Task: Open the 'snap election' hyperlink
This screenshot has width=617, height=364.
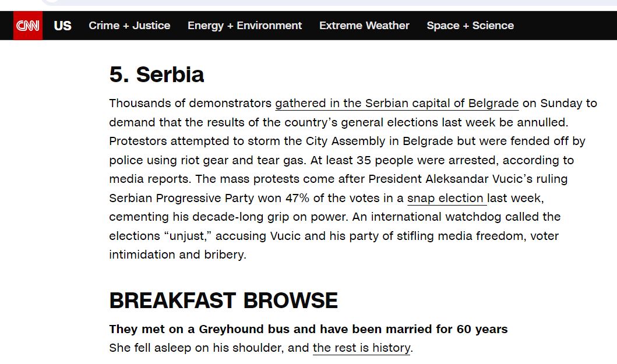Action: point(446,198)
